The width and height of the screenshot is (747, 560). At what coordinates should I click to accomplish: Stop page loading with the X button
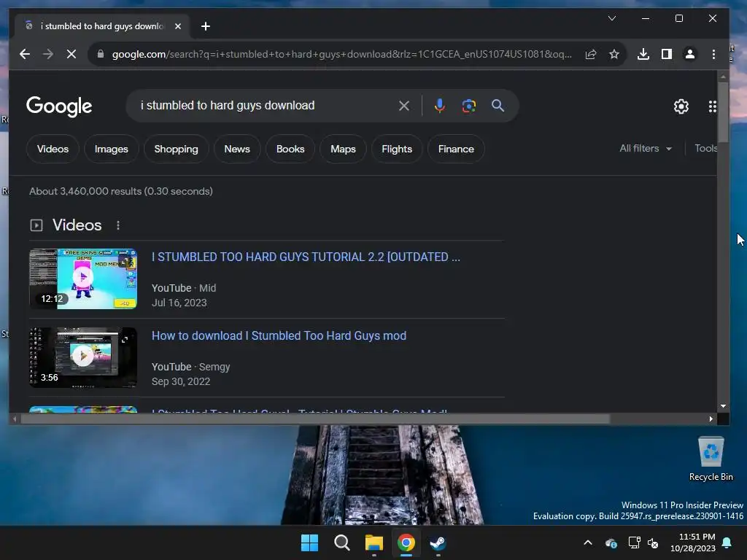pos(71,54)
